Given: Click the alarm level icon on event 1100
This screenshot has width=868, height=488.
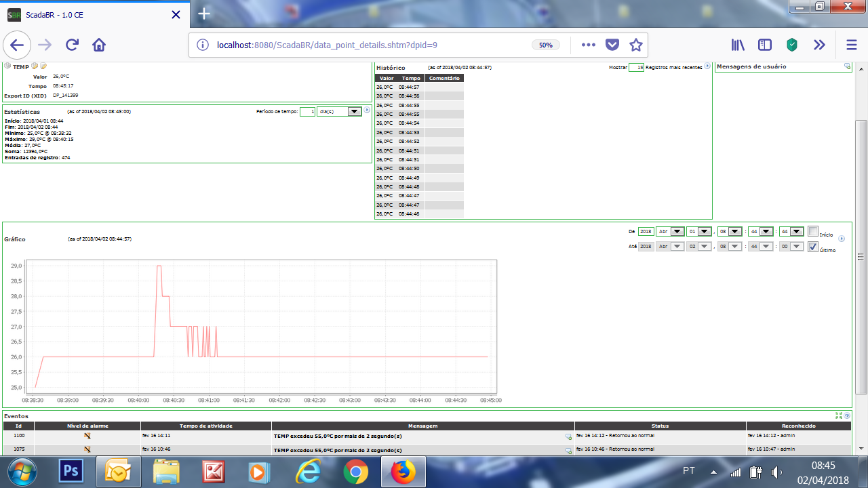Looking at the screenshot, I should [x=86, y=436].
